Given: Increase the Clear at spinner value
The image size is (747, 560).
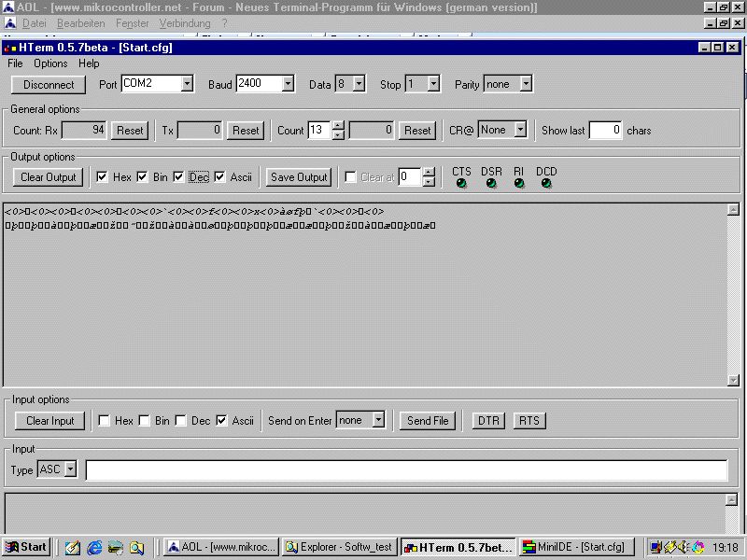Looking at the screenshot, I should pyautogui.click(x=429, y=172).
